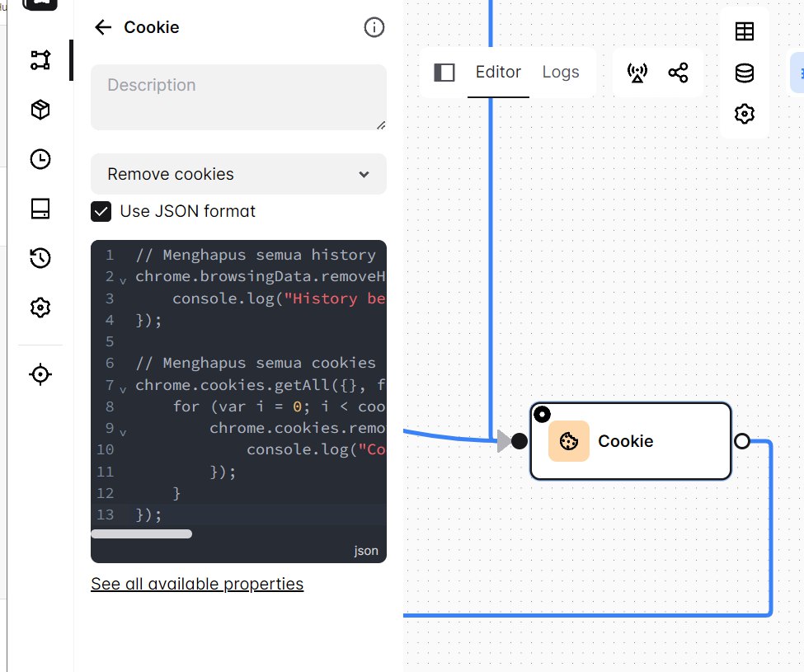Switch to the Logs tab

click(561, 72)
